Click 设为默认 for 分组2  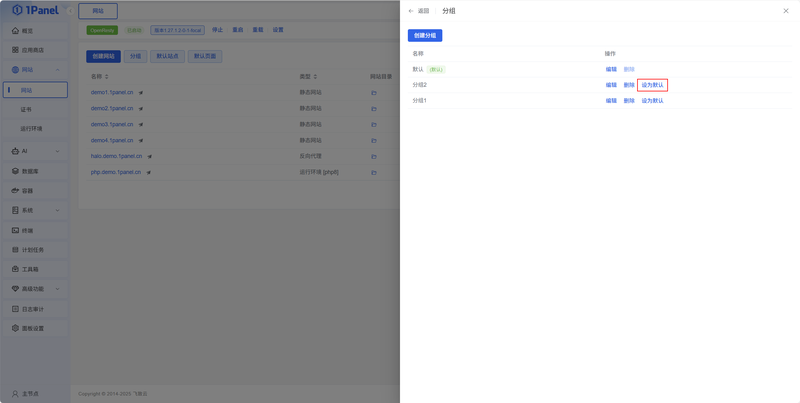(653, 85)
